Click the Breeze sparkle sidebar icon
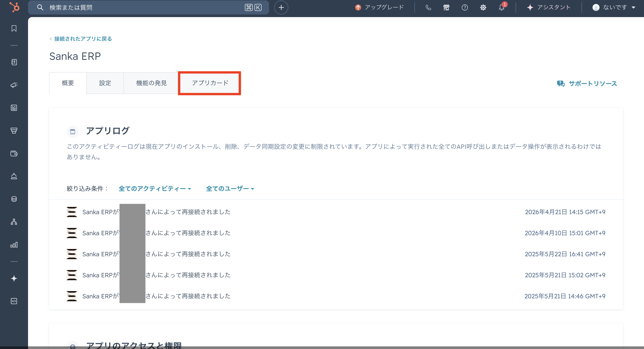The width and height of the screenshot is (644, 349). (14, 278)
